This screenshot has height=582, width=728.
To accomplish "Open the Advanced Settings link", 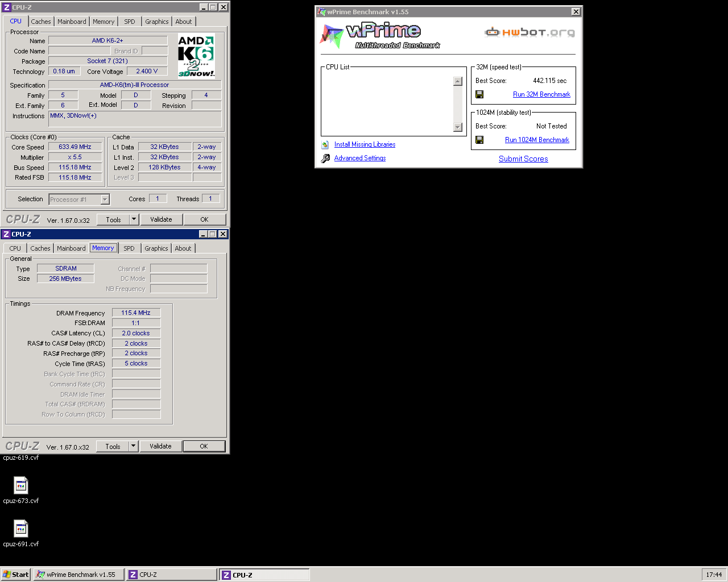I will [x=360, y=158].
